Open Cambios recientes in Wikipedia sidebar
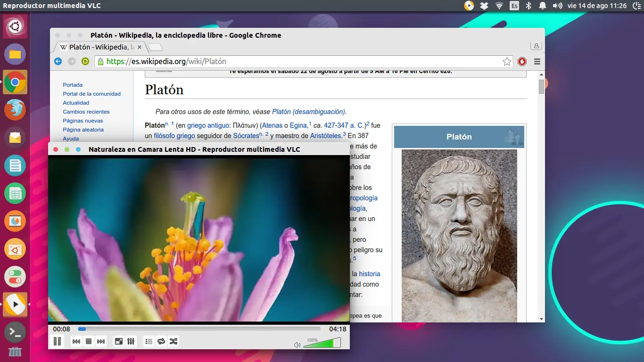Image resolution: width=644 pixels, height=362 pixels. pyautogui.click(x=86, y=112)
